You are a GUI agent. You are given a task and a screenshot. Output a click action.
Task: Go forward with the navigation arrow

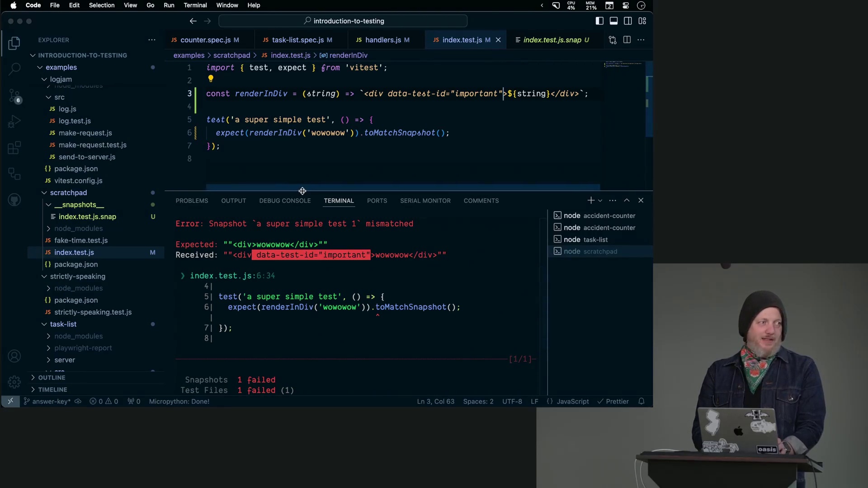(x=208, y=21)
